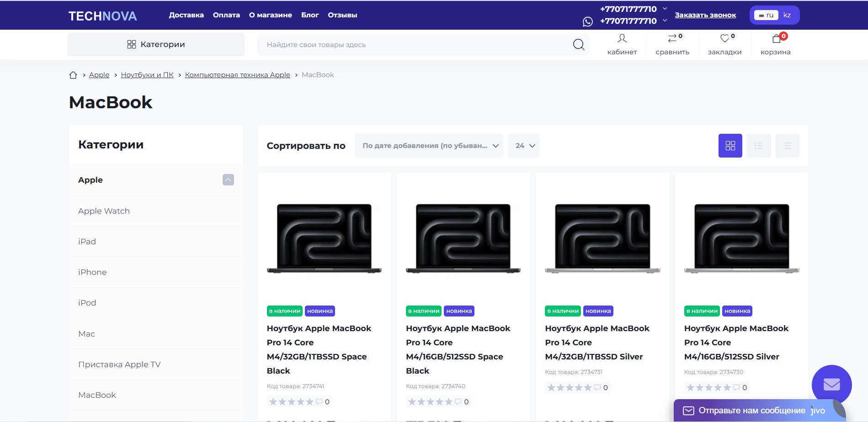The image size is (868, 422).
Task: Click the envelope icon in Jivo message bar
Action: 688,411
